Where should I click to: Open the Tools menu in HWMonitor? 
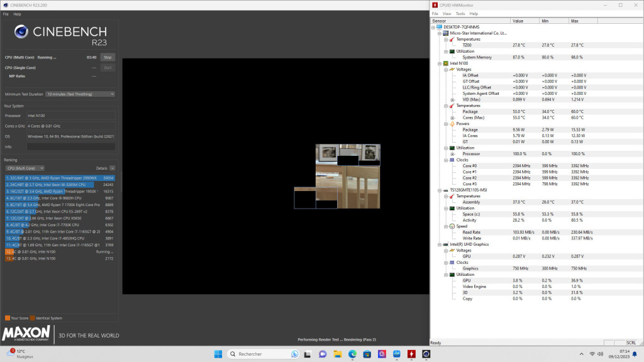tap(460, 14)
